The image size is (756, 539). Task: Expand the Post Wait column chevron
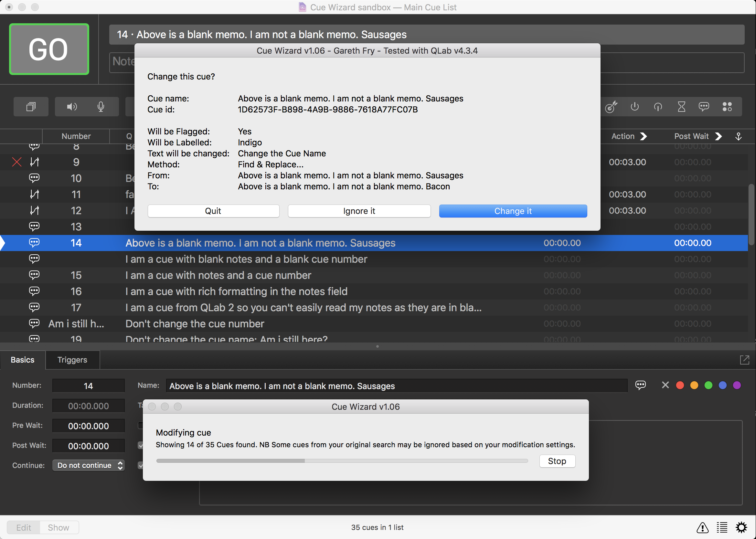[x=718, y=136]
